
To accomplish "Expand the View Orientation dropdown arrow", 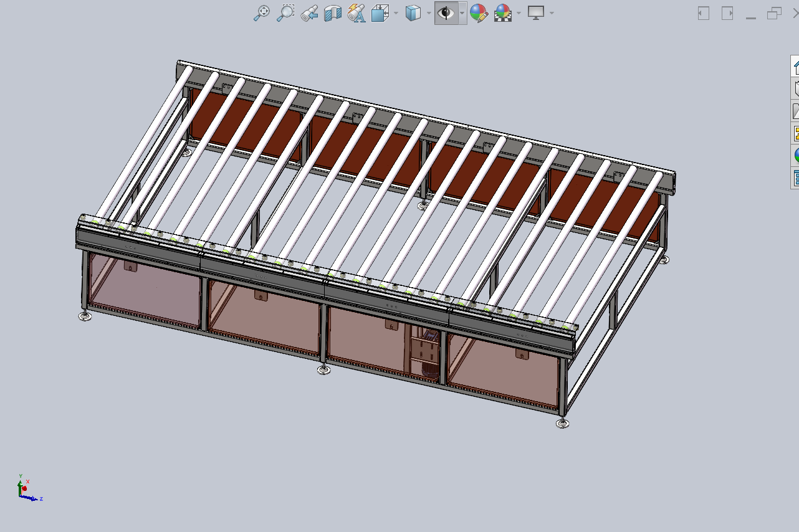I will tap(396, 13).
